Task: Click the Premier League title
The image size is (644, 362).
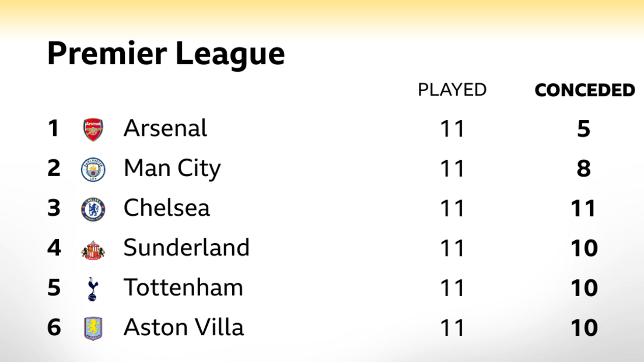Action: (166, 54)
